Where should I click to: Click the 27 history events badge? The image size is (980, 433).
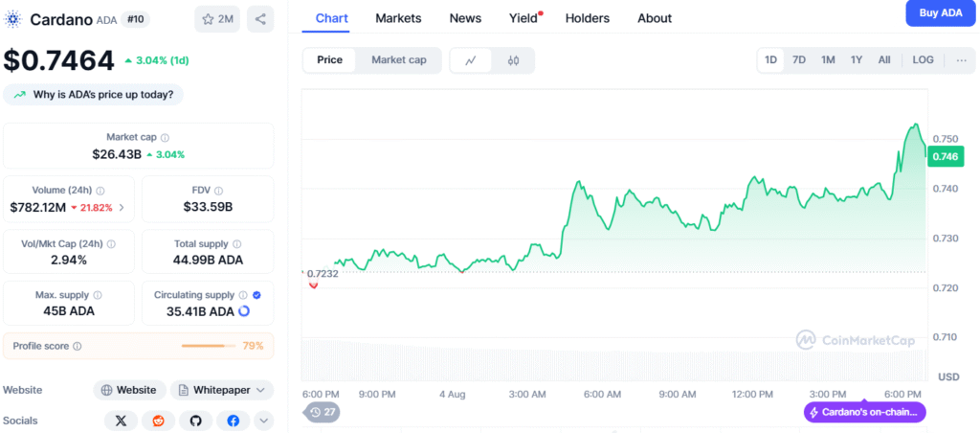point(323,412)
